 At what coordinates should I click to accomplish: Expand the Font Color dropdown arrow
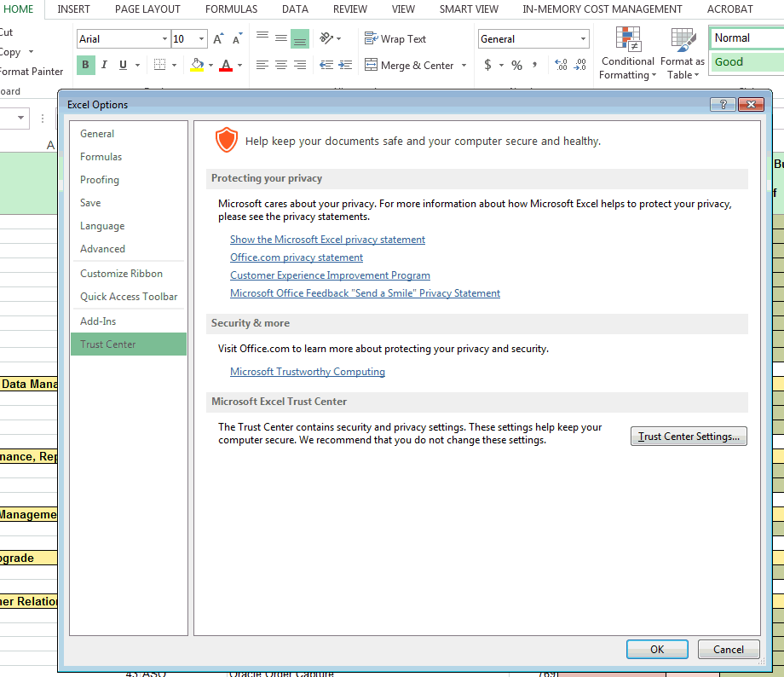(x=240, y=65)
